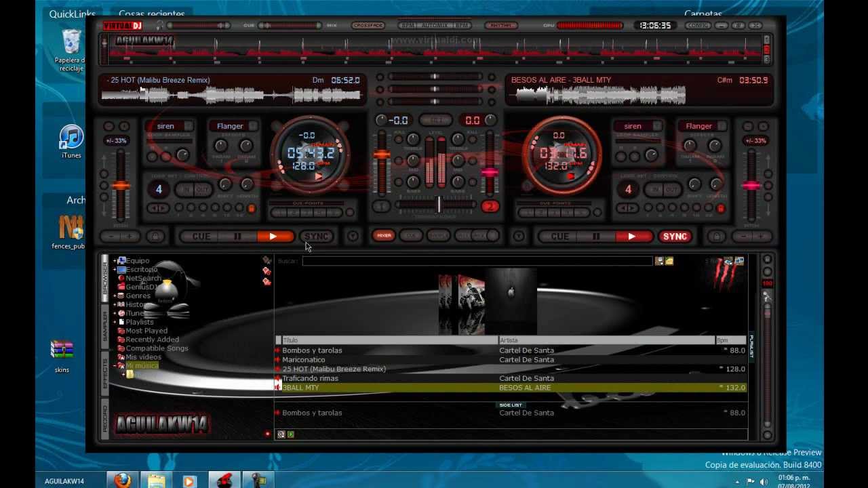Sort tracks by Artista column
Viewport: 868px width, 488px height.
608,340
